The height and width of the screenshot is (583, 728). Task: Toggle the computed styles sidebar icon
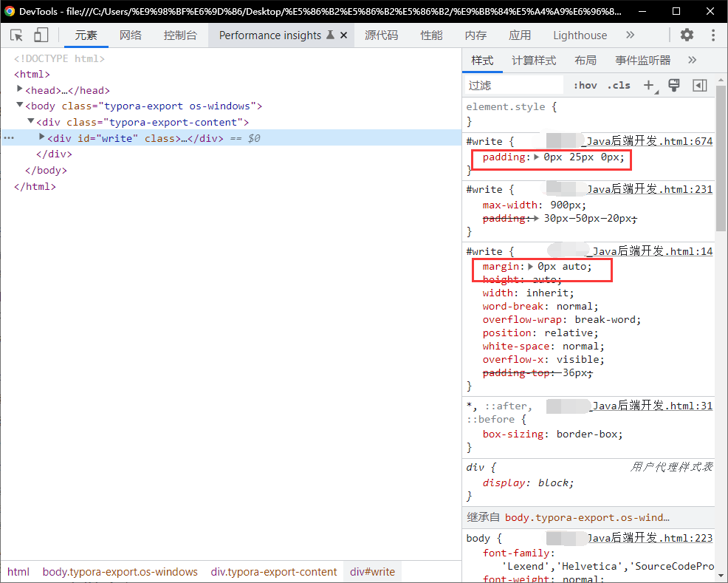(699, 85)
